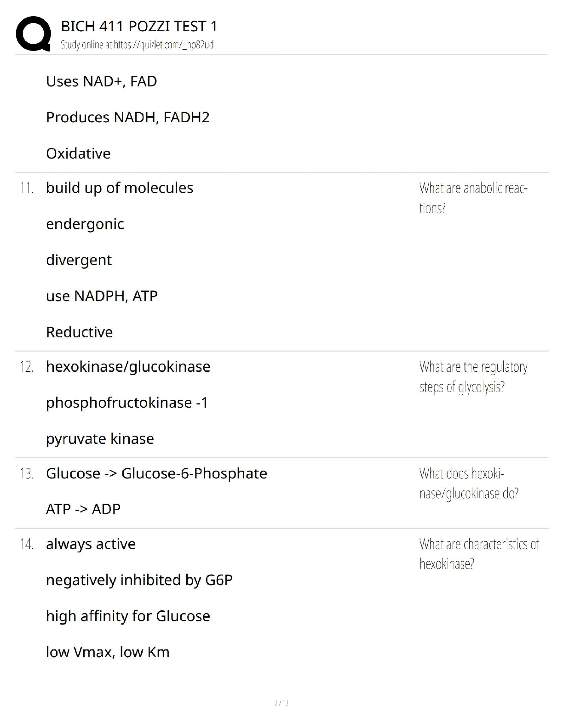Click item number 12
563x728 pixels.
point(27,367)
